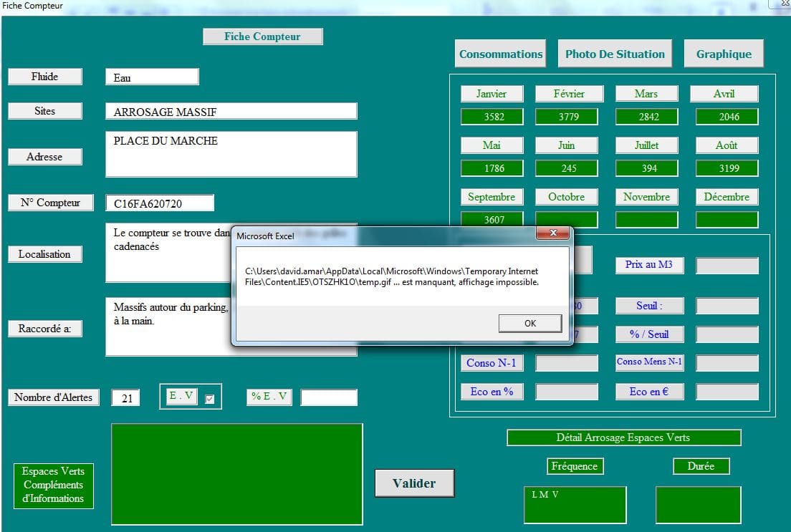The image size is (791, 532).
Task: Click the % / Seuil label
Action: [x=650, y=334]
